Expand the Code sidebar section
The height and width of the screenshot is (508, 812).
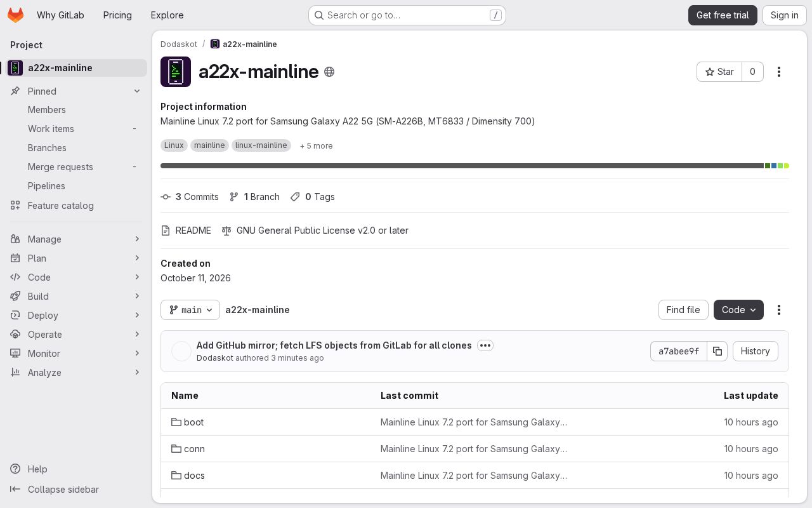pyautogui.click(x=76, y=277)
